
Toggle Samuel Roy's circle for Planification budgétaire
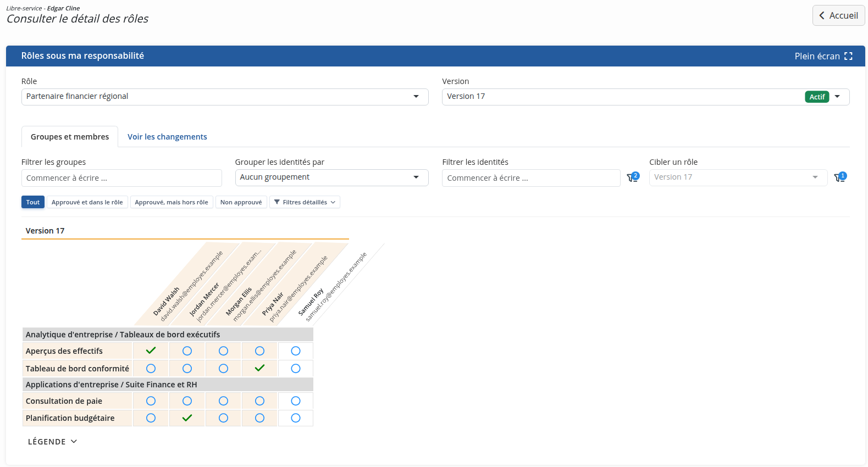pyautogui.click(x=296, y=418)
